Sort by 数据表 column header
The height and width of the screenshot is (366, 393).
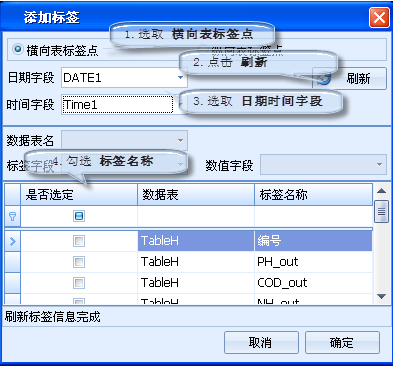(x=196, y=195)
